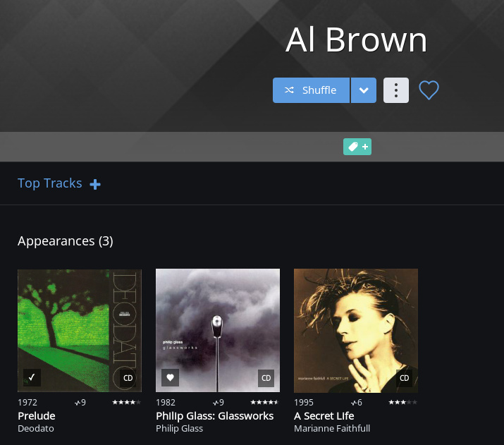Screen dimensions: 504x445
Task: Open the three-dot more options menu
Action: pyautogui.click(x=396, y=90)
